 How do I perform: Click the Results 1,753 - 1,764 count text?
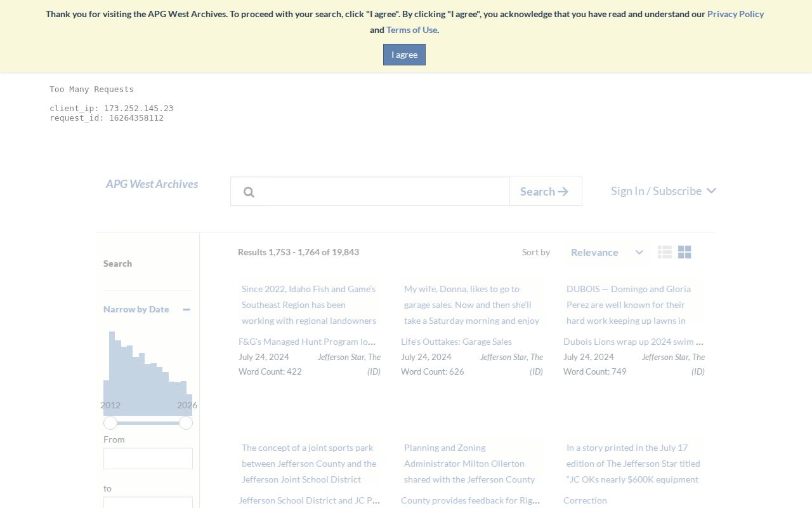298,252
